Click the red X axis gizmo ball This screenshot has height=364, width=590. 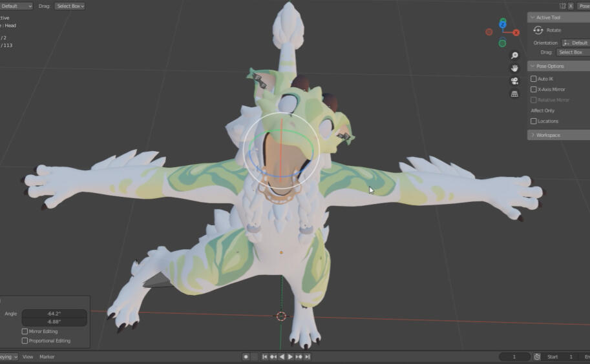click(516, 32)
